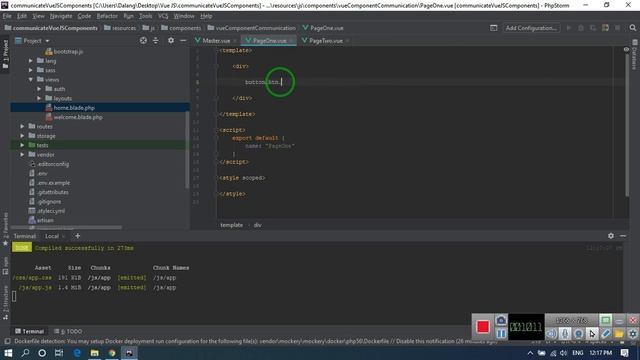Expand the vendor folder

pyautogui.click(x=22, y=155)
